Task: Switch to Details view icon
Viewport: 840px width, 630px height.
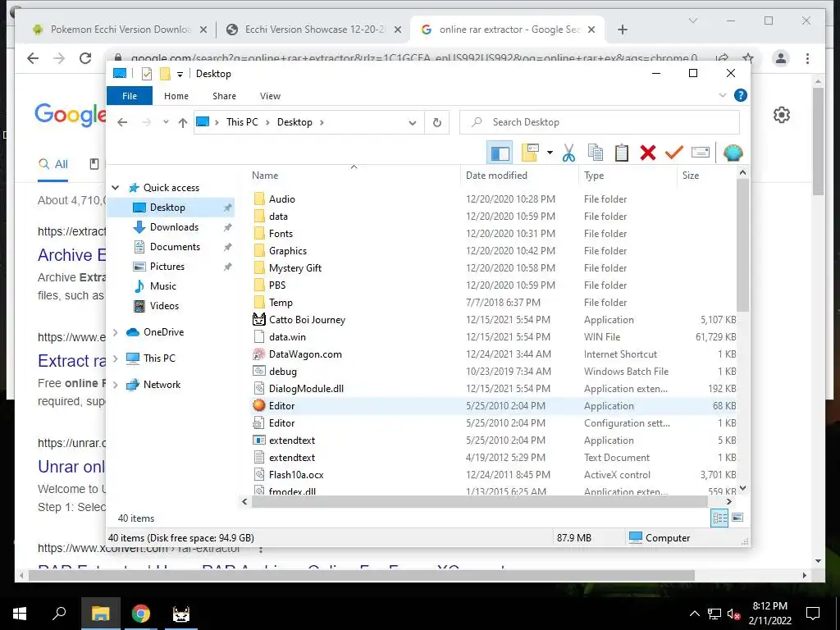Action: (x=719, y=518)
